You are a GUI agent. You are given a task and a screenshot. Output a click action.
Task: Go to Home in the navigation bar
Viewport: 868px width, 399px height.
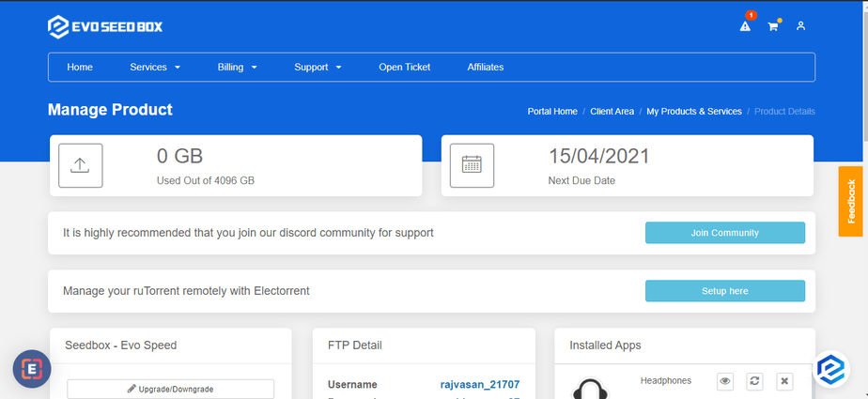coord(80,68)
